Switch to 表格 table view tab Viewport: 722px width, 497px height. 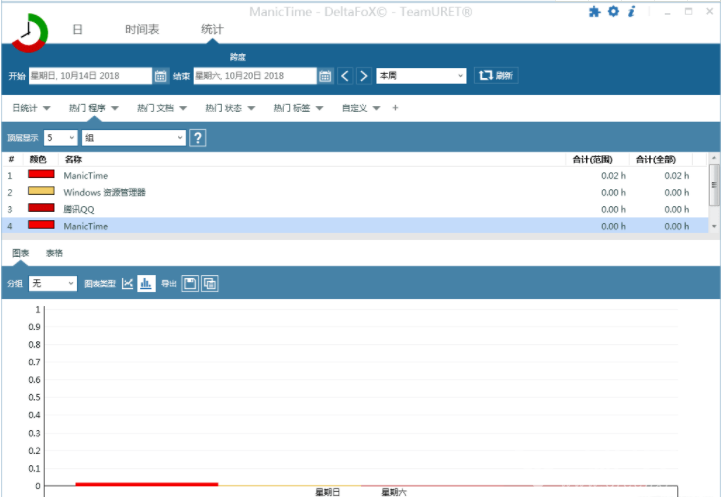coord(54,253)
